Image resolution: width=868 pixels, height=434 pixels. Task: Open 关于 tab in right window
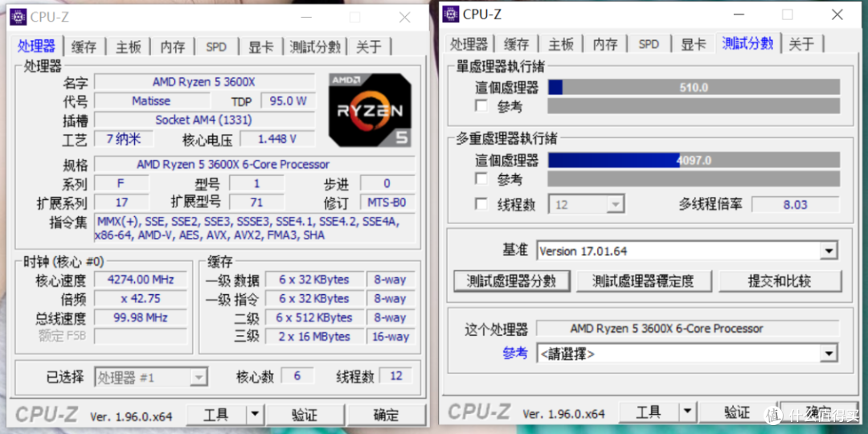(x=801, y=44)
